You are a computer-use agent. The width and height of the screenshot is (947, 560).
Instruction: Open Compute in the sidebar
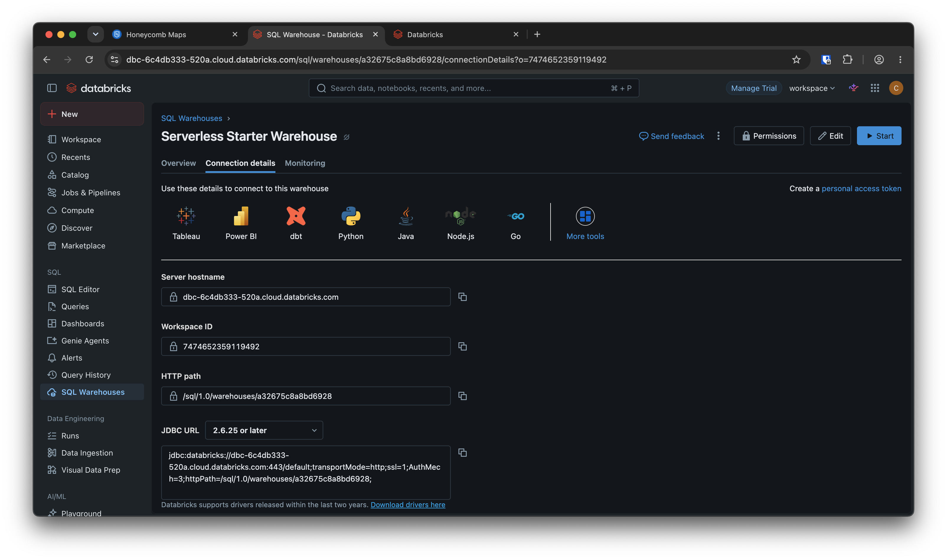92,210
